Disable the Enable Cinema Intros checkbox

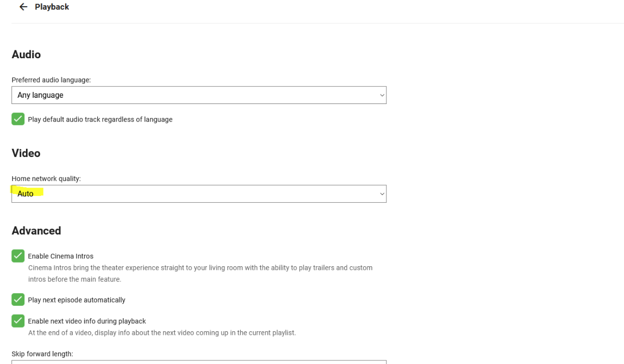point(18,256)
